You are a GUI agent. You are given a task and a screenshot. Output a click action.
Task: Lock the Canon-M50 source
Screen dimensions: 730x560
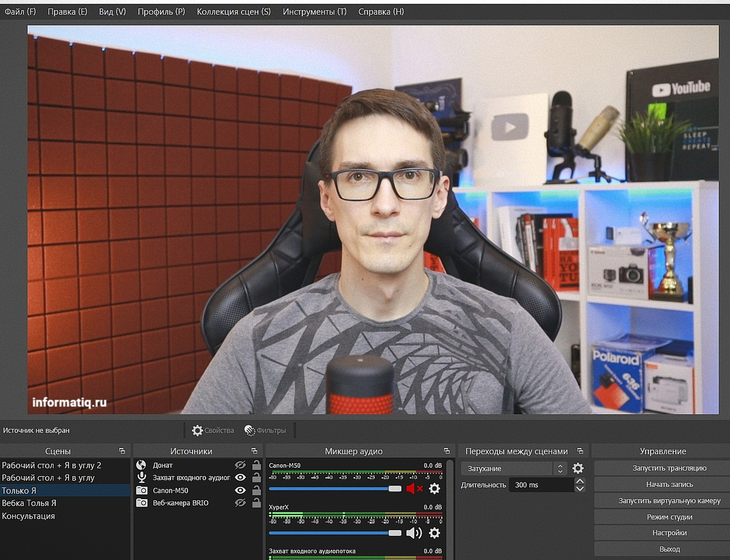(x=257, y=490)
